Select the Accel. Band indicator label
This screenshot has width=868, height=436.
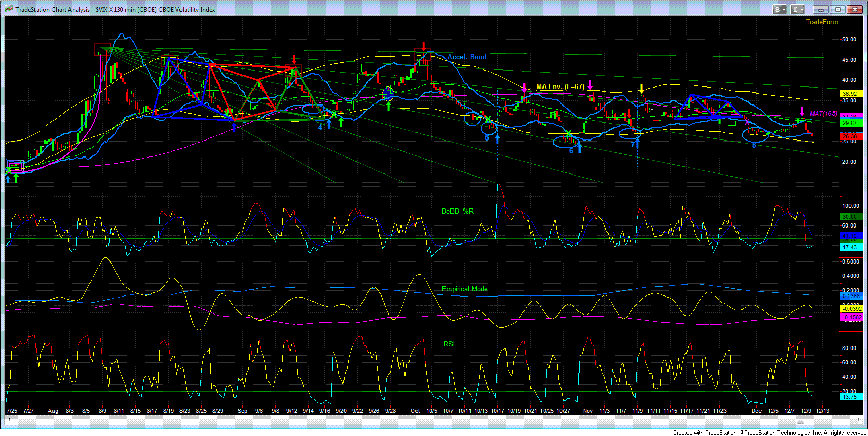pos(467,57)
